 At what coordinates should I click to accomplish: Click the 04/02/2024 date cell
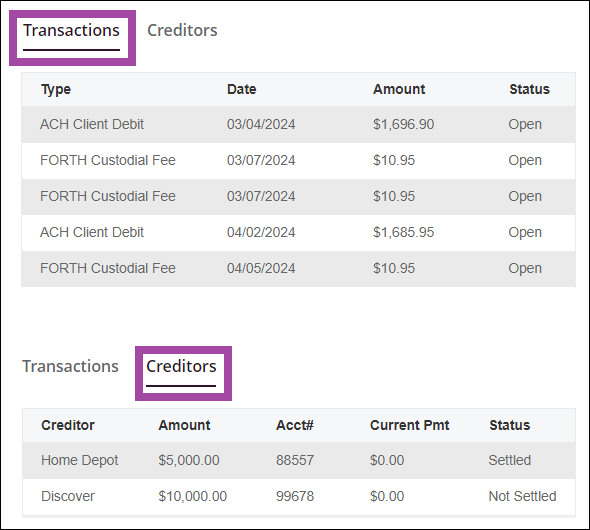tap(261, 232)
